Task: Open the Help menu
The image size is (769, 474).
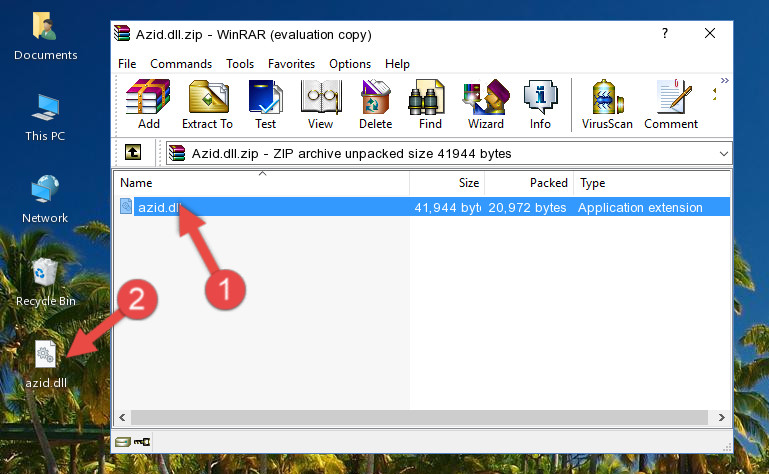Action: tap(397, 64)
